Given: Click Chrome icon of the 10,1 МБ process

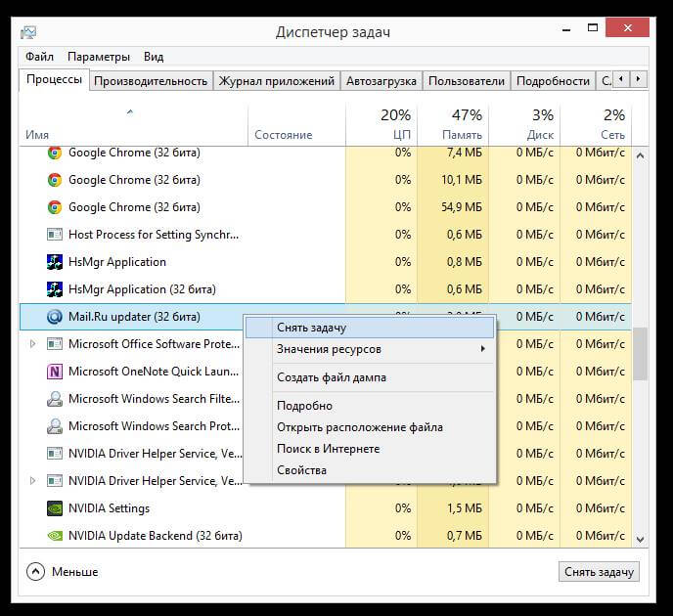Looking at the screenshot, I should [55, 180].
